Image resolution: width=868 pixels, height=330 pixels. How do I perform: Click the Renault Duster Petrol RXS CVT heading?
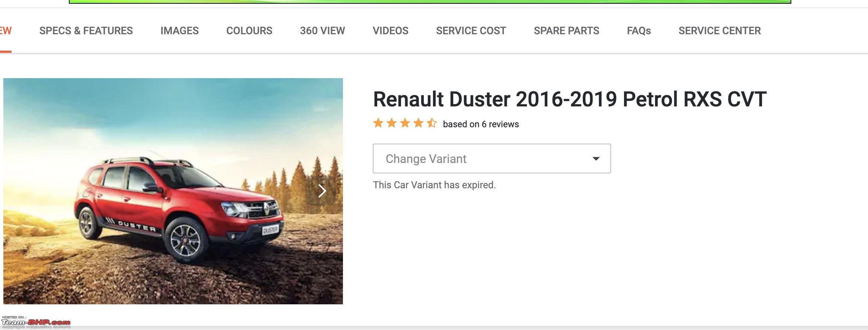570,99
